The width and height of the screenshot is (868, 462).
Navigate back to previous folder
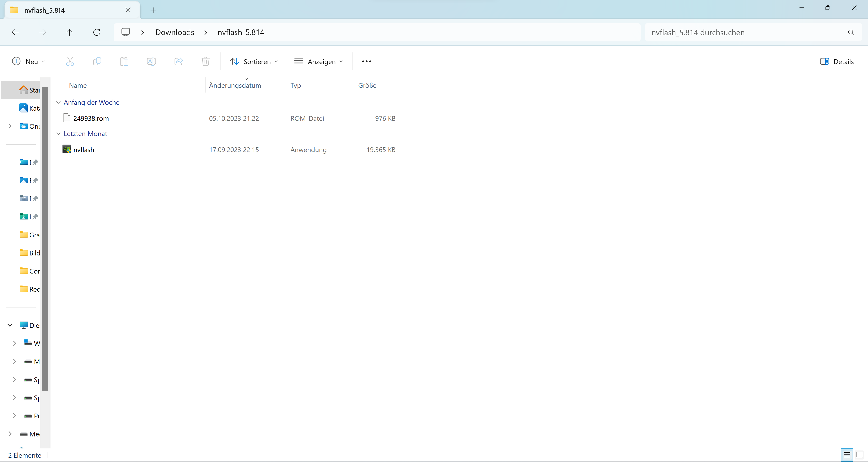coord(15,32)
